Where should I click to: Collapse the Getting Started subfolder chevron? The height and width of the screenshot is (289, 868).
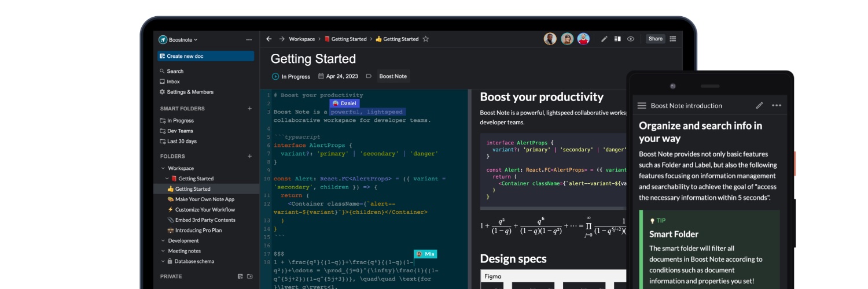pyautogui.click(x=167, y=179)
